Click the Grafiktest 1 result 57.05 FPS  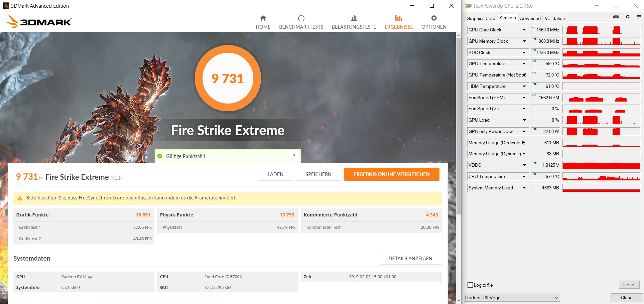click(x=142, y=227)
